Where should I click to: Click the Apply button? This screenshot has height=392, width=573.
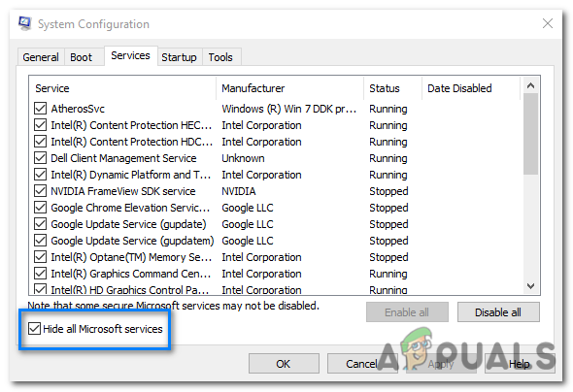pos(441,364)
